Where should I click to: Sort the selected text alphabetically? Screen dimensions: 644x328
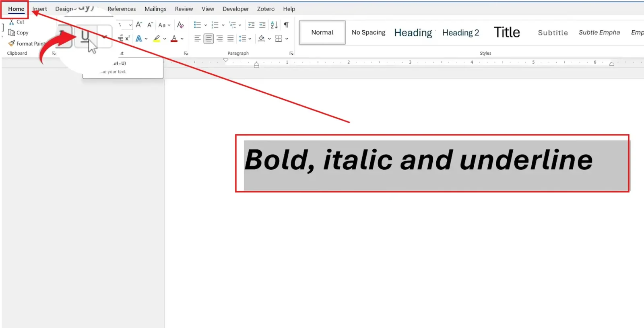(x=274, y=25)
